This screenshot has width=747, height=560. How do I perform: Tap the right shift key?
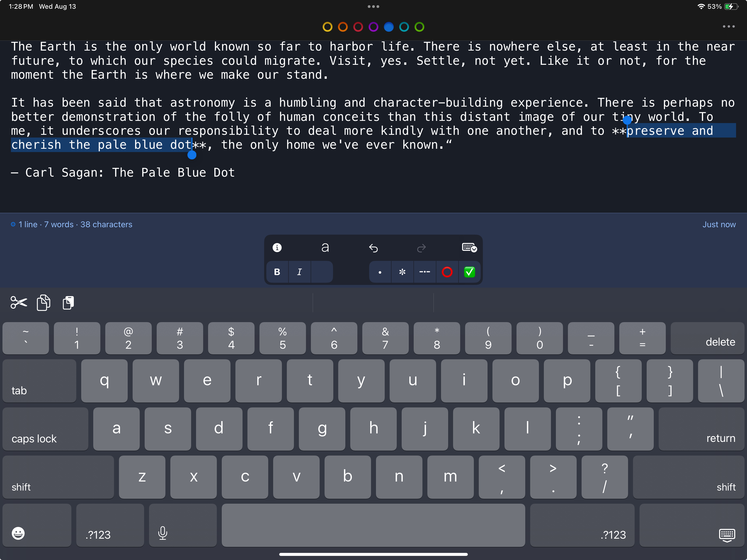click(688, 477)
